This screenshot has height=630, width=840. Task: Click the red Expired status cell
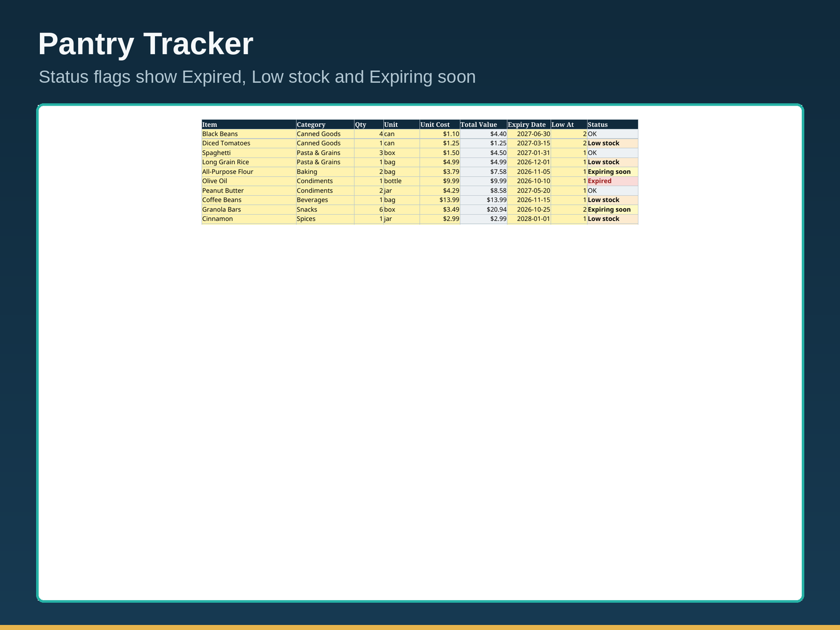tap(612, 181)
